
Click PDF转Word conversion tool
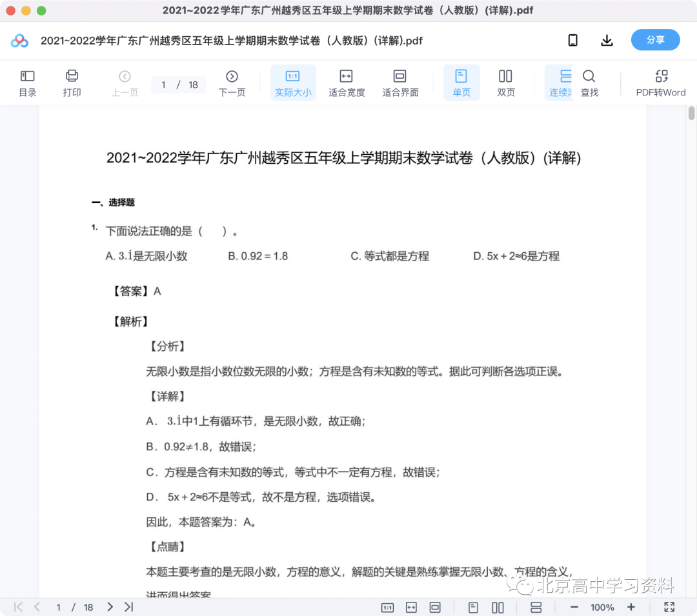661,83
